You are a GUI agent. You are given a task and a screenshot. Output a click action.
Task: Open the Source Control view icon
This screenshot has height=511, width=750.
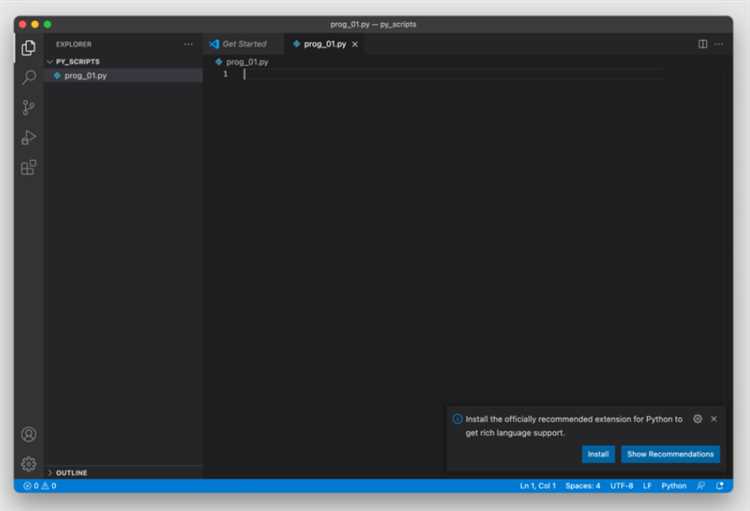(x=28, y=107)
